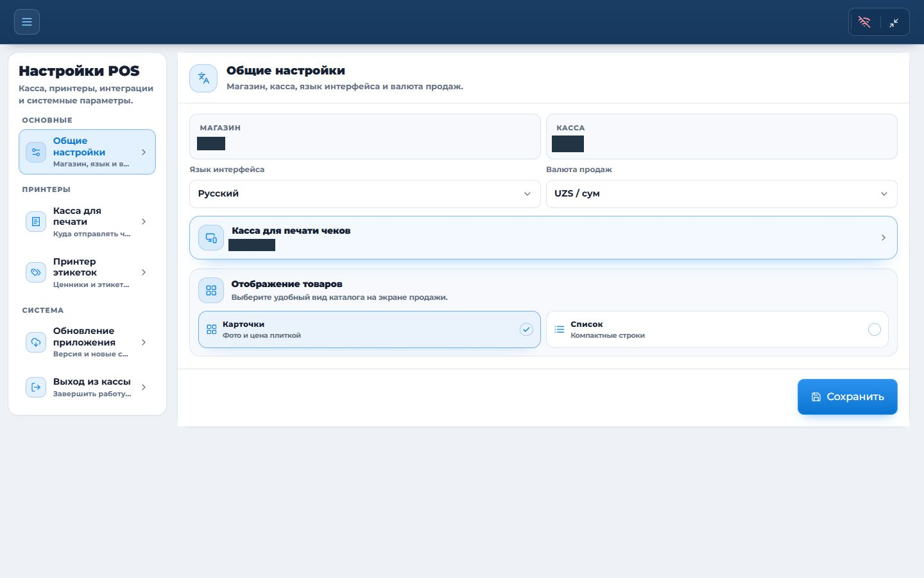Click the list icon in the Список option

(560, 329)
